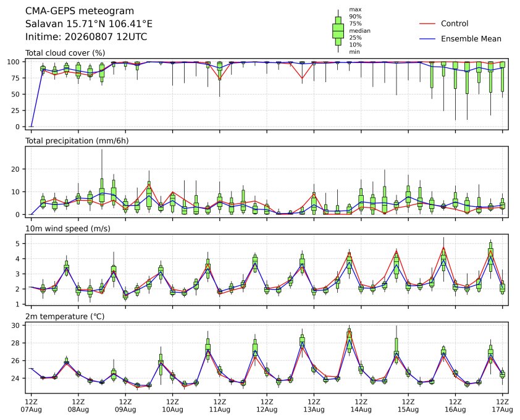Viewport: 520px width, 420px height.
Task: Click the 90% label in legend
Action: click(x=355, y=17)
